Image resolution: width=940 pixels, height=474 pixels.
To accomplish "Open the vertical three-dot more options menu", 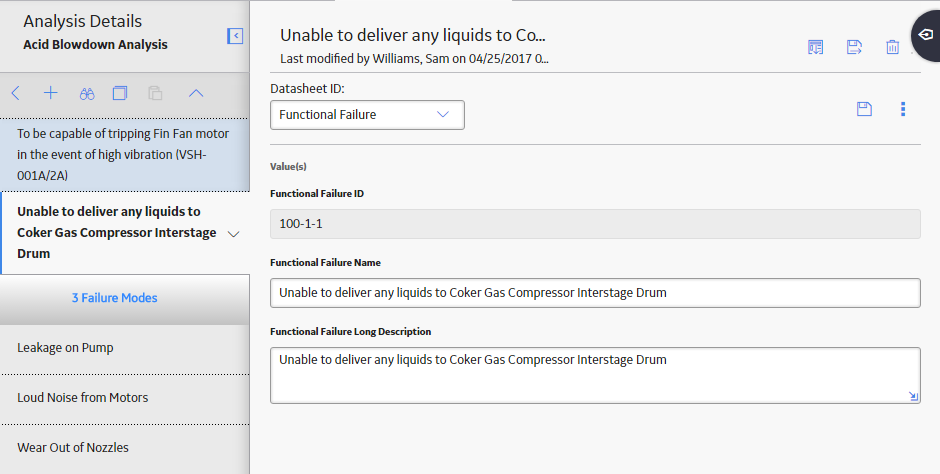I will coord(903,108).
